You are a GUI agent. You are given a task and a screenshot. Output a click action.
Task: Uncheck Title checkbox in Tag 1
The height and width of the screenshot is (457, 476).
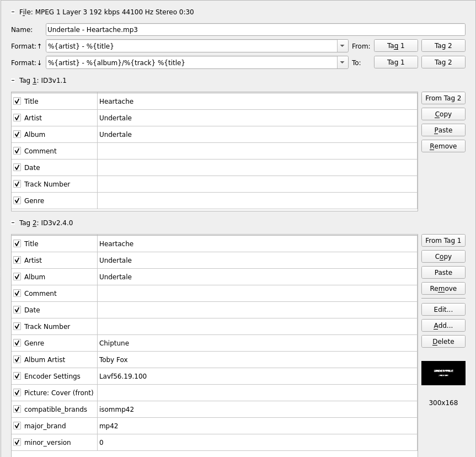coord(17,101)
